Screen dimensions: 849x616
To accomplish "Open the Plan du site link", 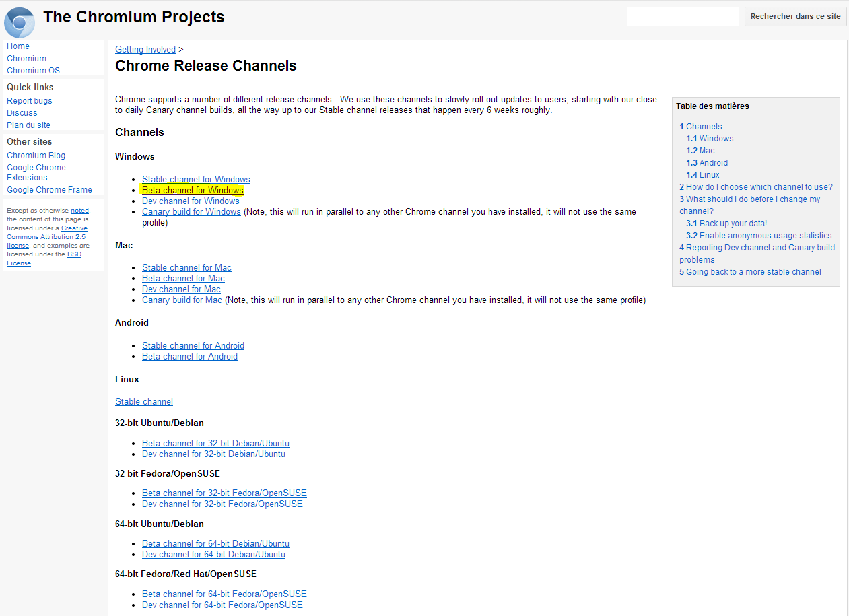I will 28,125.
